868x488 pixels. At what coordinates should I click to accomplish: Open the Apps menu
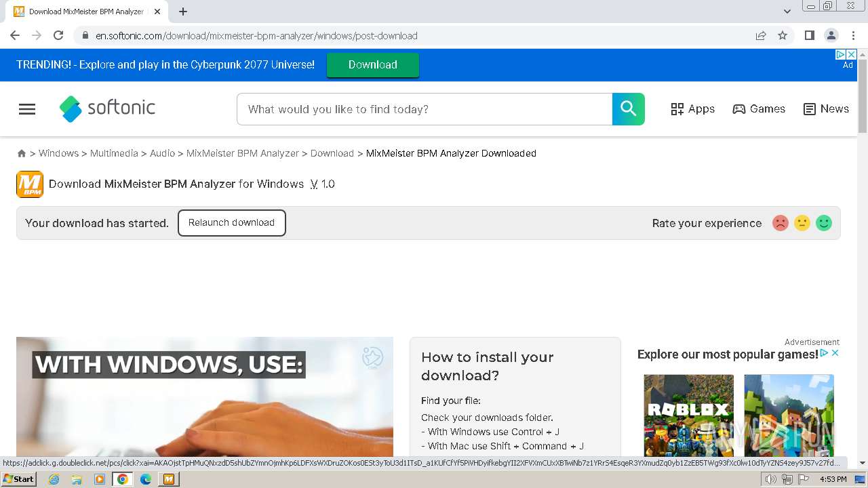(692, 109)
